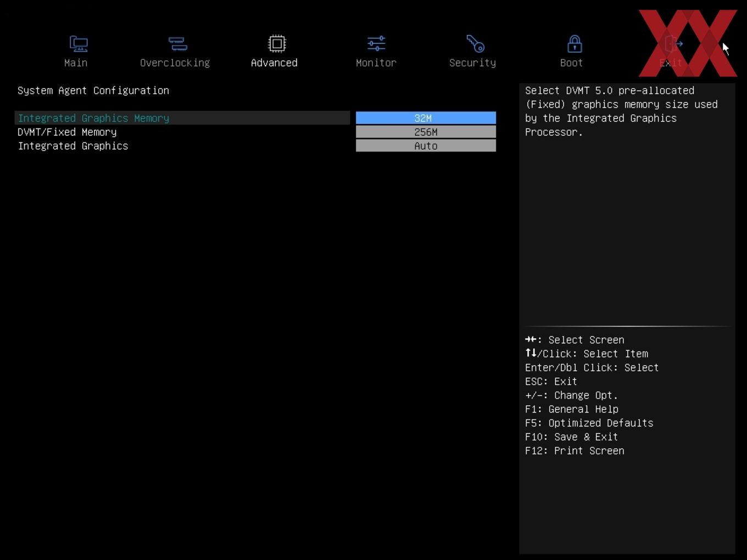This screenshot has height=560, width=747.
Task: Open the Security tab label
Action: (472, 63)
